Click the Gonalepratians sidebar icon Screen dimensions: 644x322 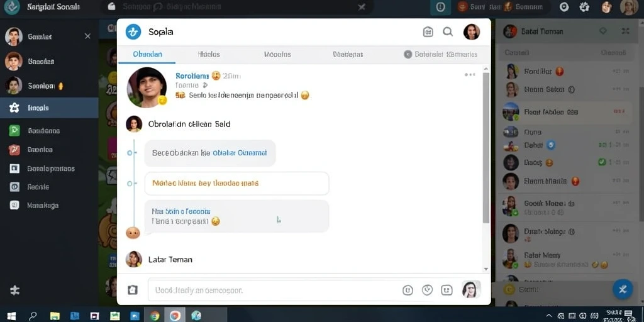[14, 169]
